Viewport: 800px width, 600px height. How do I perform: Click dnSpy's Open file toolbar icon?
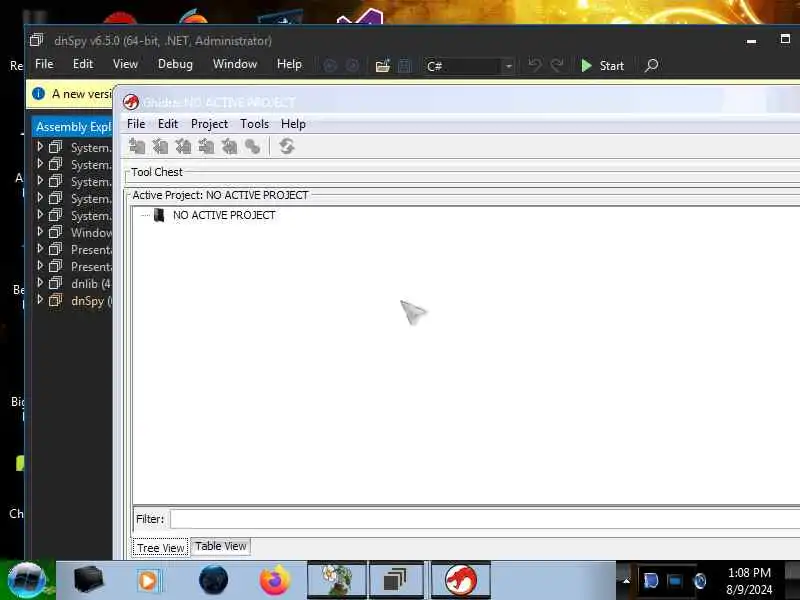[x=383, y=65]
